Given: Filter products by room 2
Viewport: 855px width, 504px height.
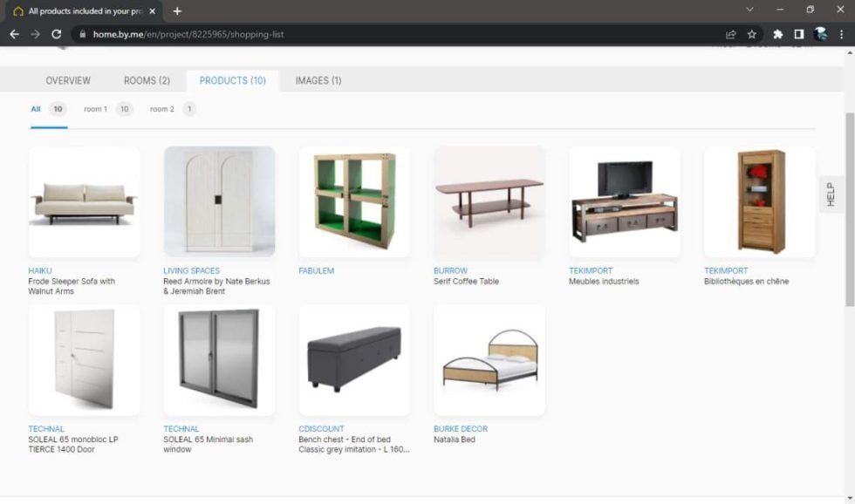Looking at the screenshot, I should 163,109.
